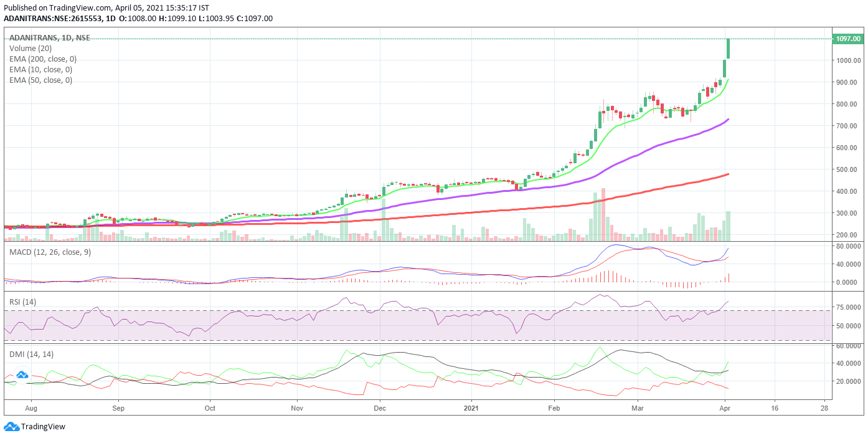Click the green 1097.00 current price tag
The image size is (868, 438).
[848, 39]
